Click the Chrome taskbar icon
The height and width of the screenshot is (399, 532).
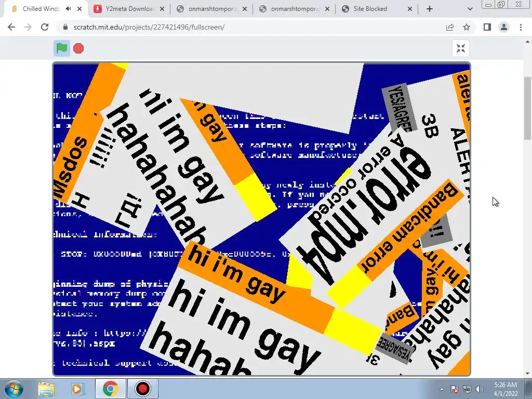coord(110,389)
